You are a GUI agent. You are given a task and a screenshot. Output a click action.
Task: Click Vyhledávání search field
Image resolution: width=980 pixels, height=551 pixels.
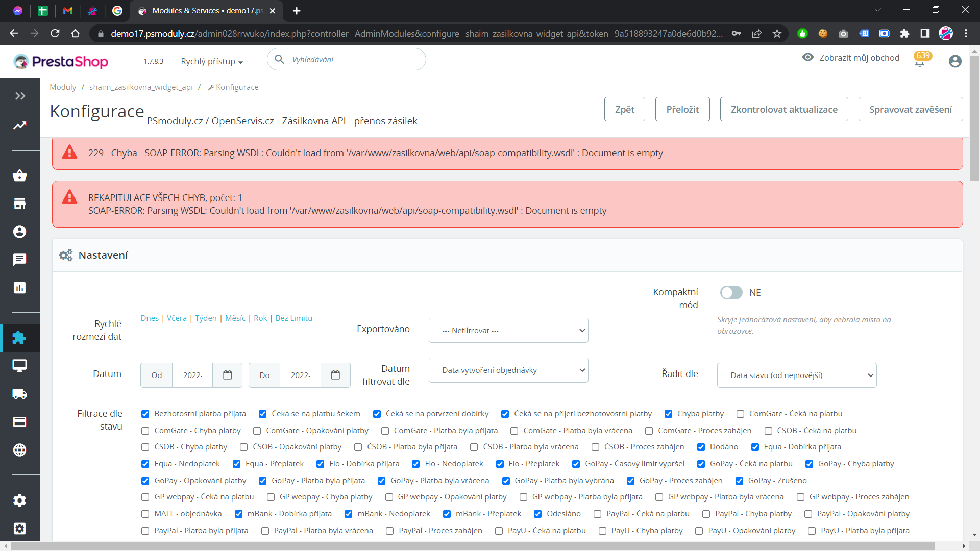point(352,60)
